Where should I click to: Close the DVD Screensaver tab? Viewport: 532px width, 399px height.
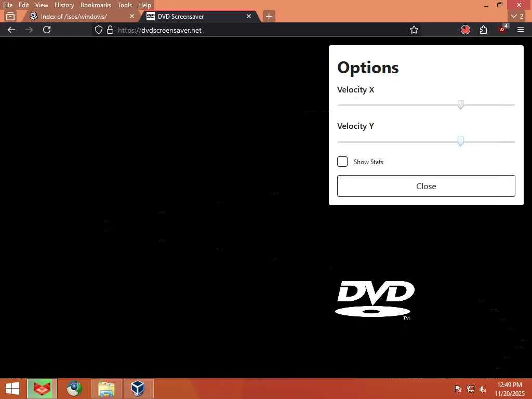pyautogui.click(x=249, y=16)
